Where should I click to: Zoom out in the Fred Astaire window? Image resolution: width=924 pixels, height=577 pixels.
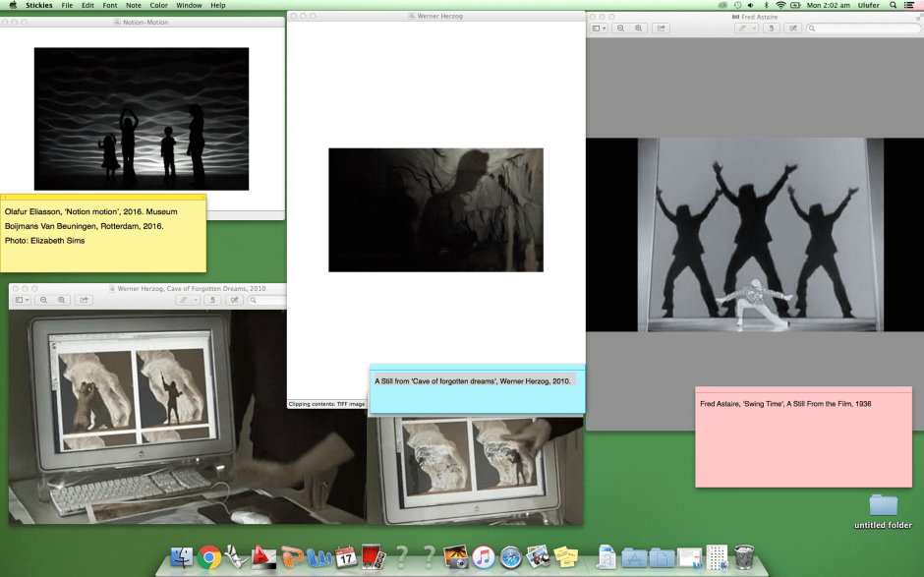pyautogui.click(x=621, y=29)
